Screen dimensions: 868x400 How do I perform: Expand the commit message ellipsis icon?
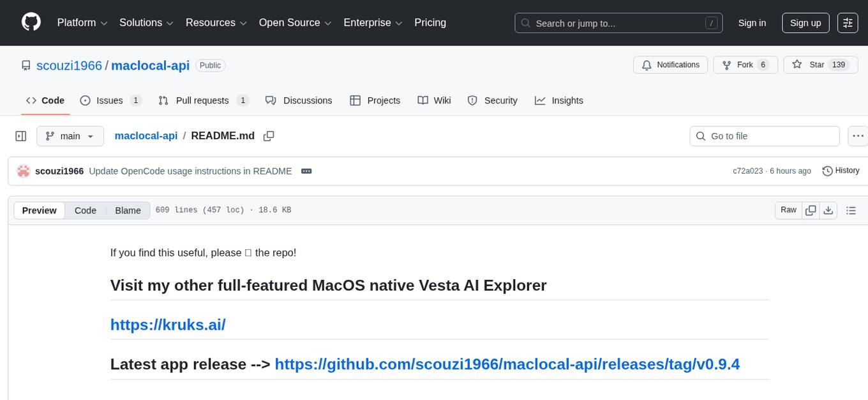tap(306, 171)
